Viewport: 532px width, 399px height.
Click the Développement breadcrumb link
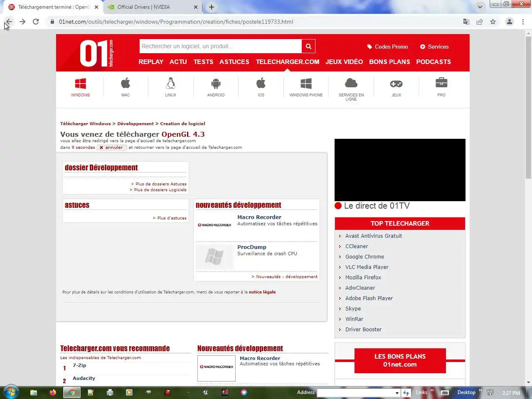(135, 123)
